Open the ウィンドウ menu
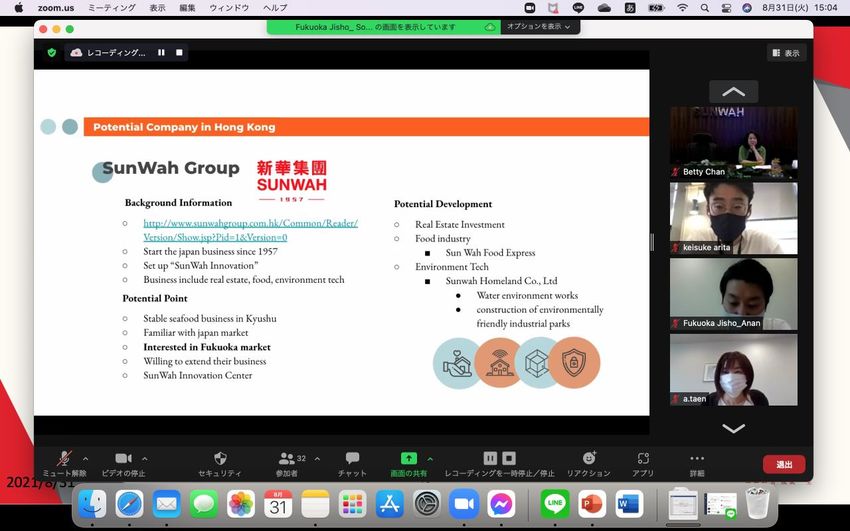Screen dimensions: 850x531 pos(229,8)
